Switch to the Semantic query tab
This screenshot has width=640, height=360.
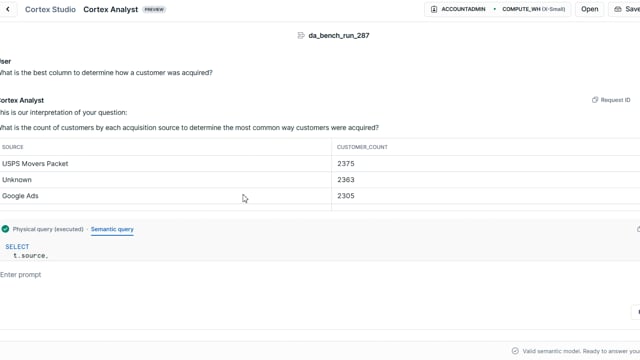(x=112, y=229)
